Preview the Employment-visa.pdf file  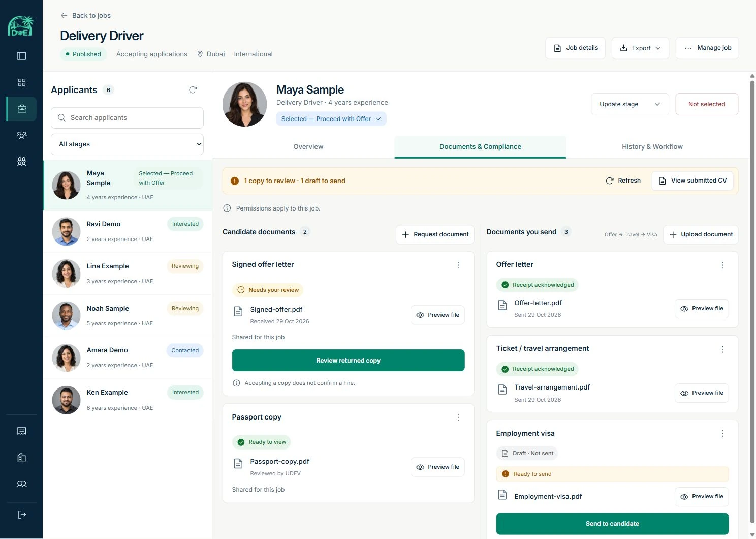click(x=702, y=497)
